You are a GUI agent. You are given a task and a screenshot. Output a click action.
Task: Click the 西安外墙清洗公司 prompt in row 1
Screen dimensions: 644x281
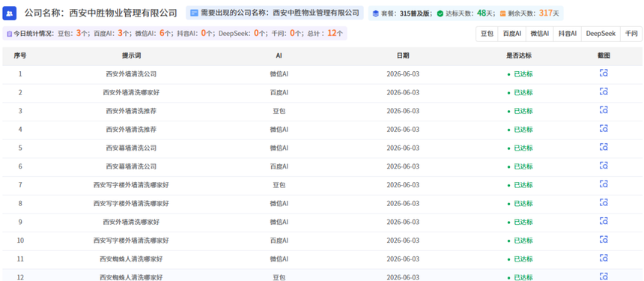pyautogui.click(x=131, y=74)
